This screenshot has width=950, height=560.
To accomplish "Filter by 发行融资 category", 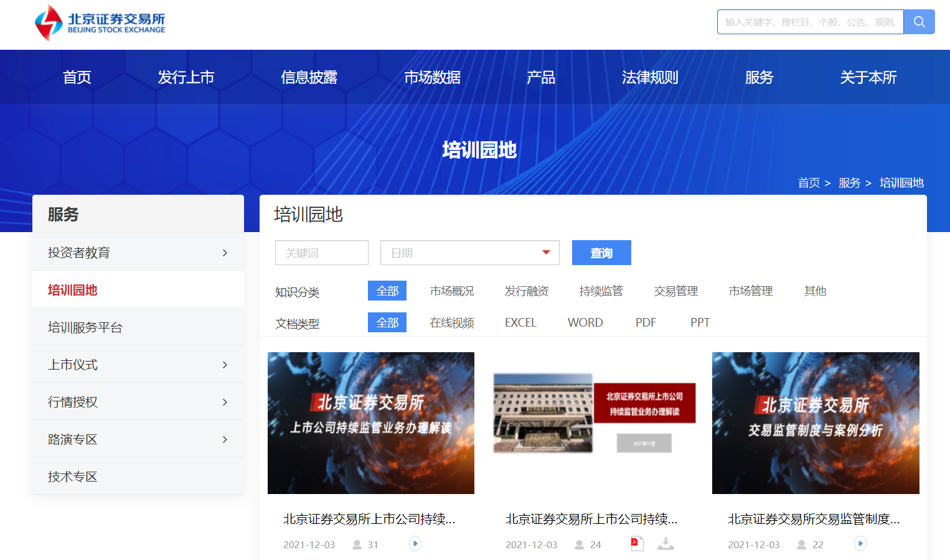I will (527, 291).
